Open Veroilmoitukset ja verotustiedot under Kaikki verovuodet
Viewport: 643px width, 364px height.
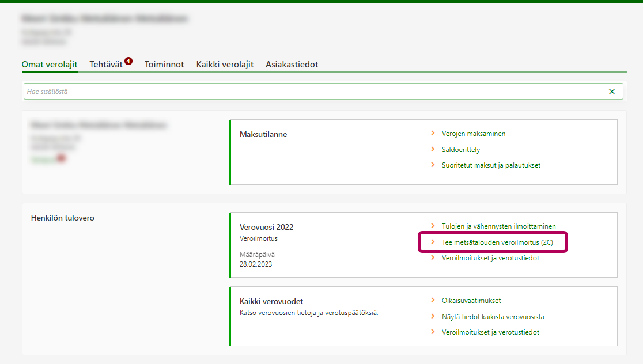point(490,332)
